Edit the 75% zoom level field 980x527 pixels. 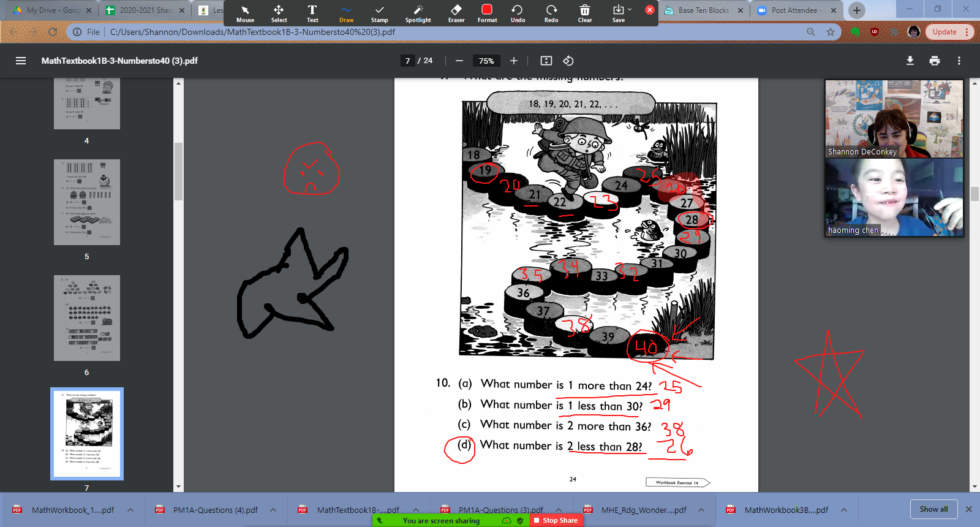486,61
